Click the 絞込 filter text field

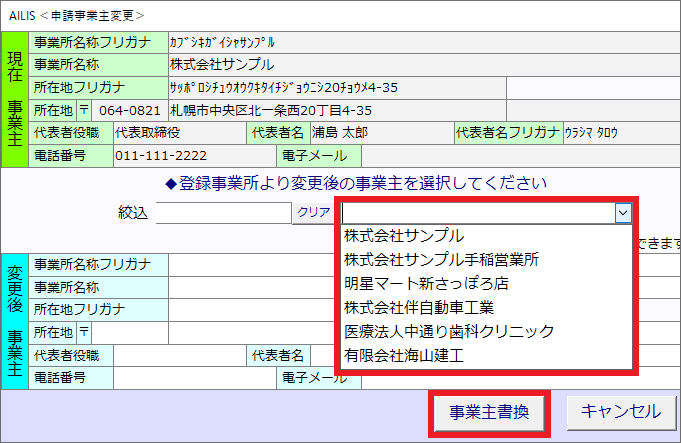(223, 213)
